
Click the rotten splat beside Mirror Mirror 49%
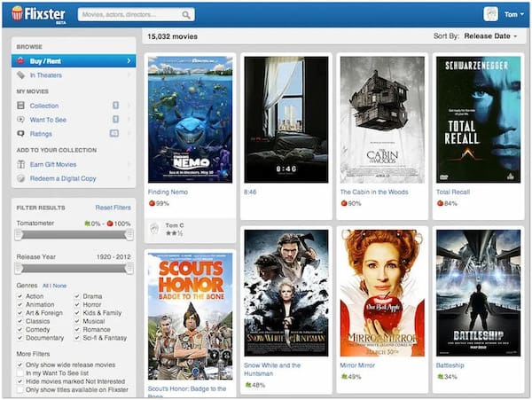(344, 376)
